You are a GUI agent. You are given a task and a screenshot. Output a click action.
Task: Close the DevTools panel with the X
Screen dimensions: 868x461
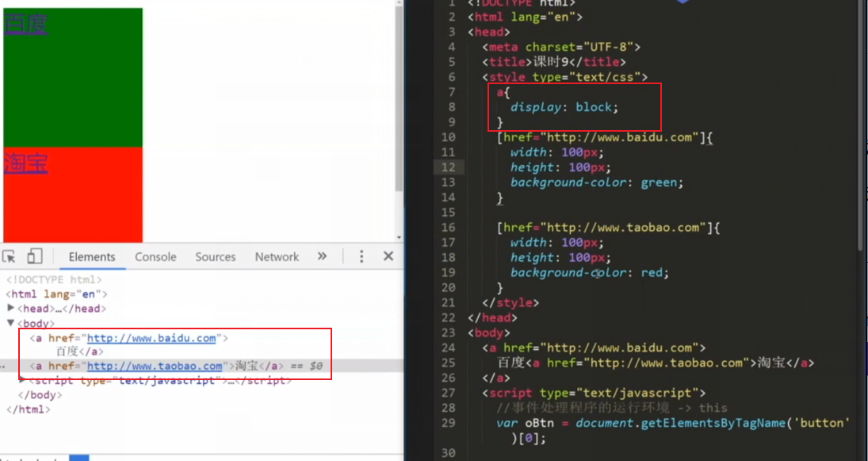[x=388, y=256]
